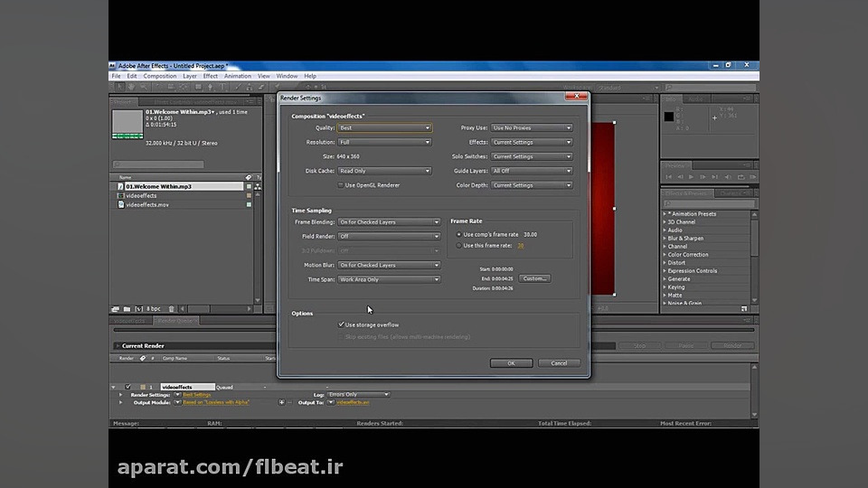This screenshot has height=488, width=868.
Task: Select the Use this frame rate radio button
Action: click(x=458, y=245)
